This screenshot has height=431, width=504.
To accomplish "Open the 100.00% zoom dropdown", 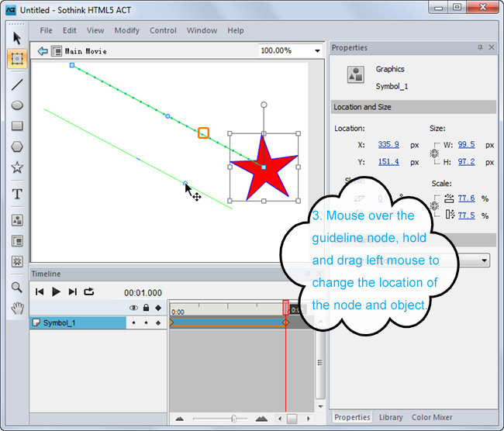I will (317, 51).
